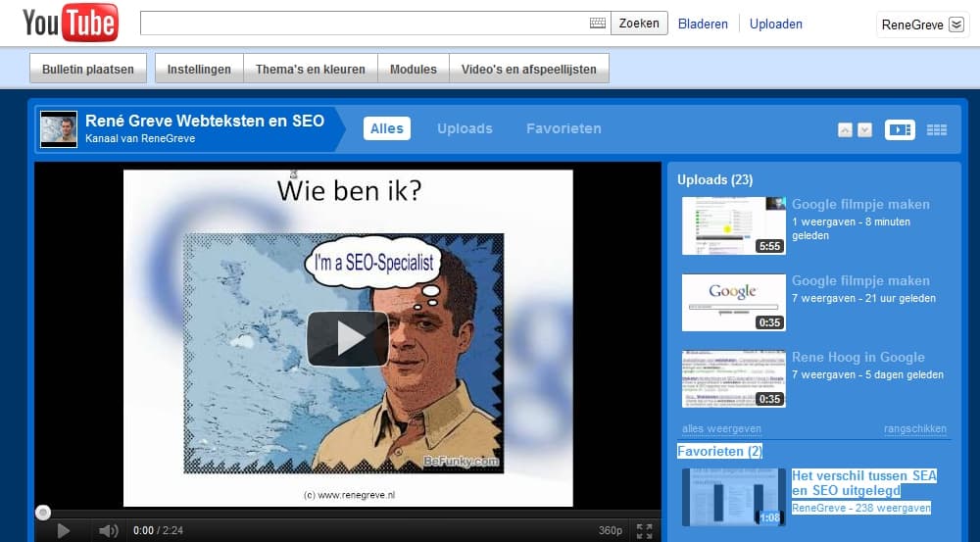Open the Bladeren link

703,24
